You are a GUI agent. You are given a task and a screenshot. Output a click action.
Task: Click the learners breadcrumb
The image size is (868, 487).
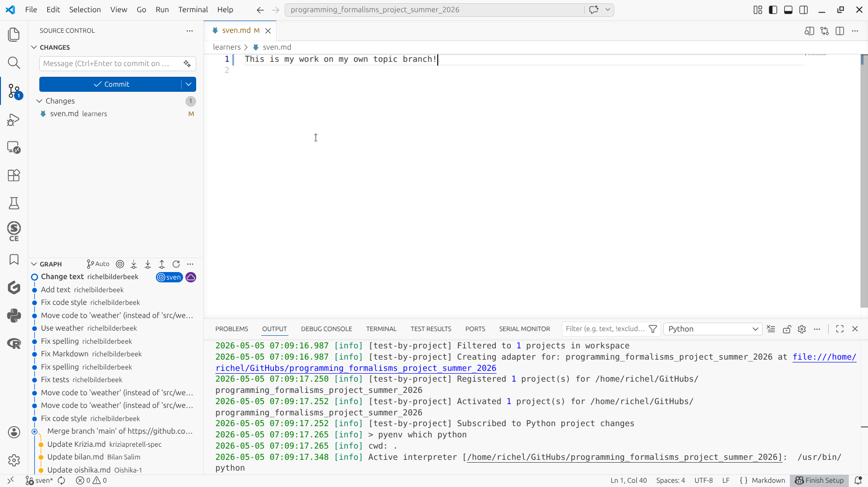pyautogui.click(x=227, y=47)
